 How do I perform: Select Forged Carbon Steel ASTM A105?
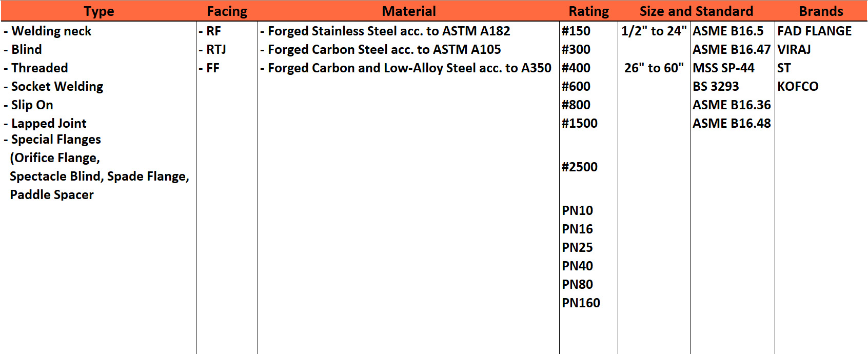[x=384, y=50]
